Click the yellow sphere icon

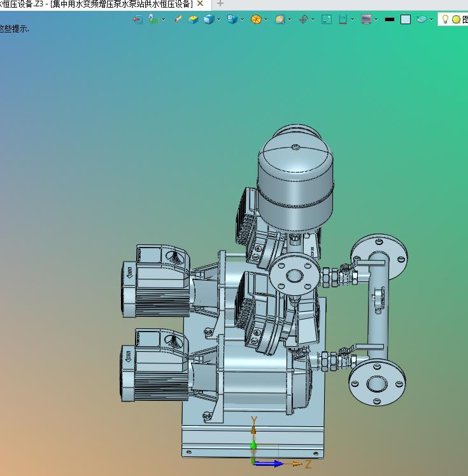[456, 20]
